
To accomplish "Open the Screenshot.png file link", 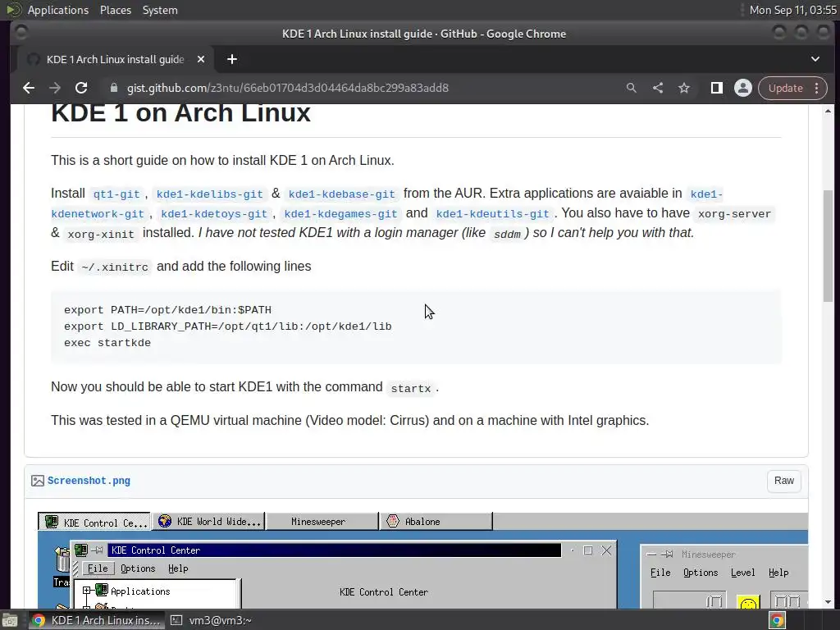I will pyautogui.click(x=89, y=481).
